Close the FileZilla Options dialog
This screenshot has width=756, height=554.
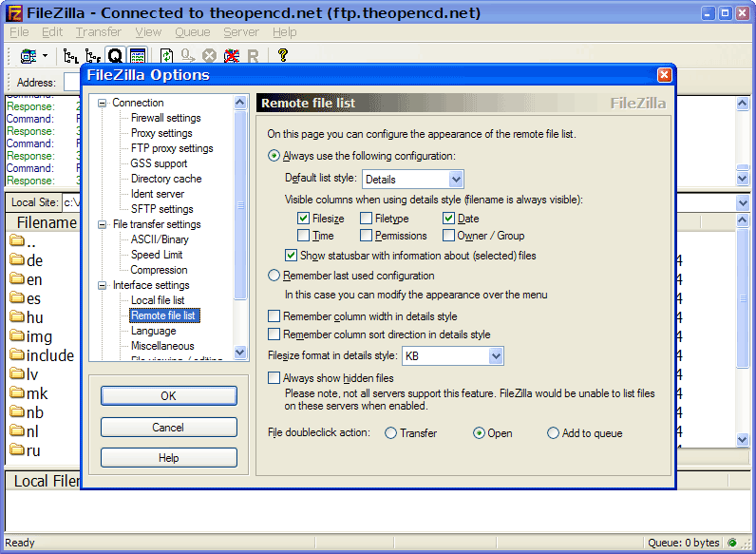coord(665,75)
